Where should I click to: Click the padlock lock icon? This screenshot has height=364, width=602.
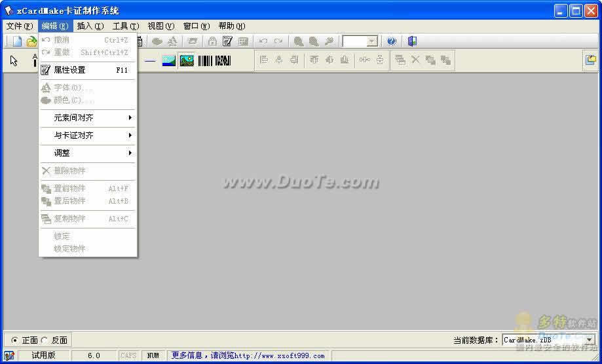(212, 41)
